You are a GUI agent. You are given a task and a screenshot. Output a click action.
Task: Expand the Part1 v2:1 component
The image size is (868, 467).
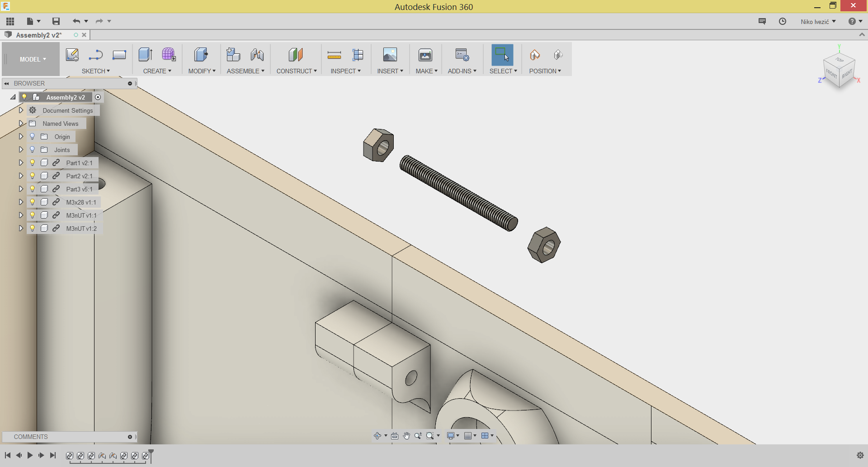21,162
